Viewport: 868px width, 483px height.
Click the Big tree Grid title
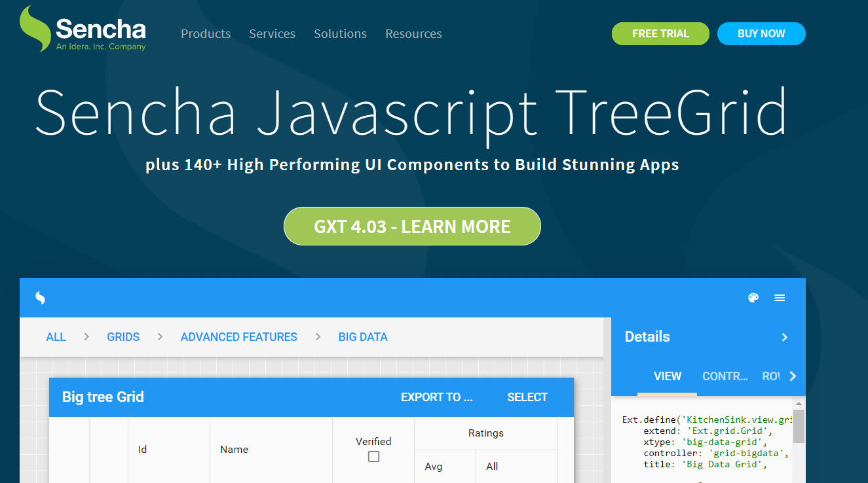point(103,397)
